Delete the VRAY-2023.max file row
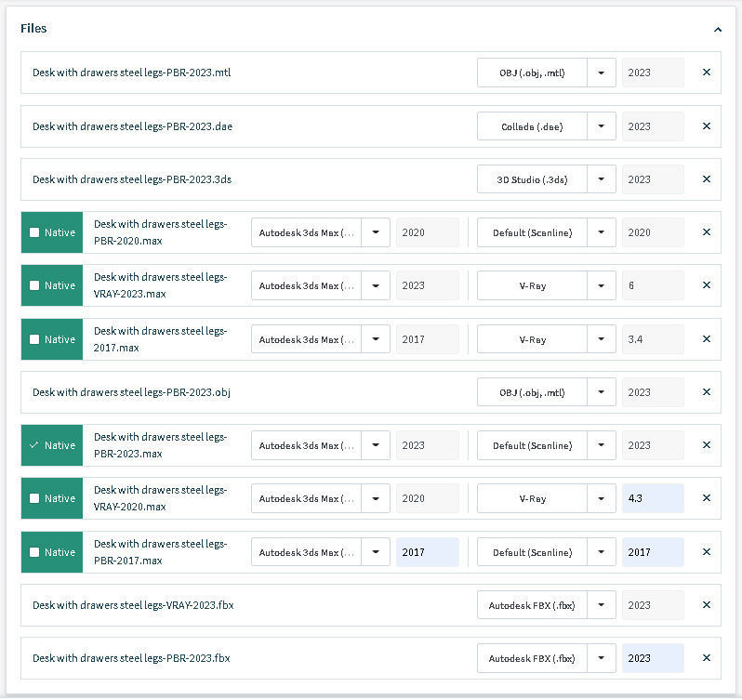 coord(707,285)
